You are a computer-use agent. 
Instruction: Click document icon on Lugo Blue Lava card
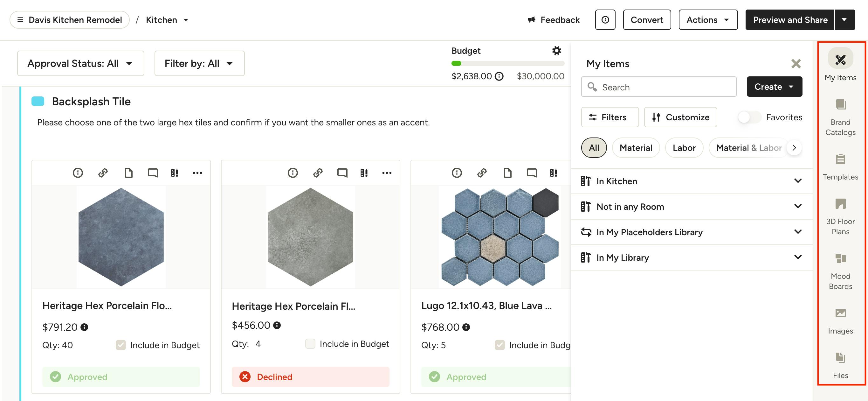507,173
